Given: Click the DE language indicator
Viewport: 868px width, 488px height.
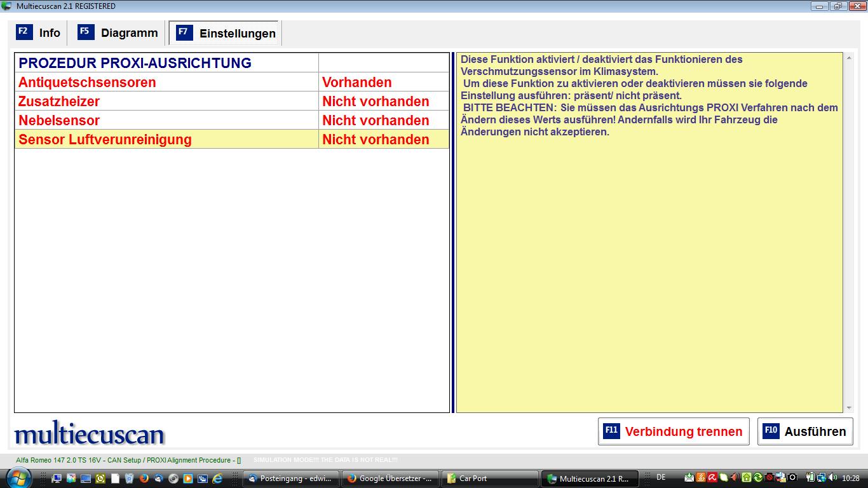Looking at the screenshot, I should point(661,477).
